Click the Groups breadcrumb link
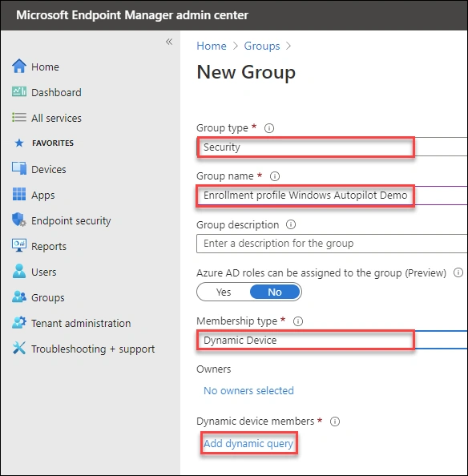 (262, 46)
